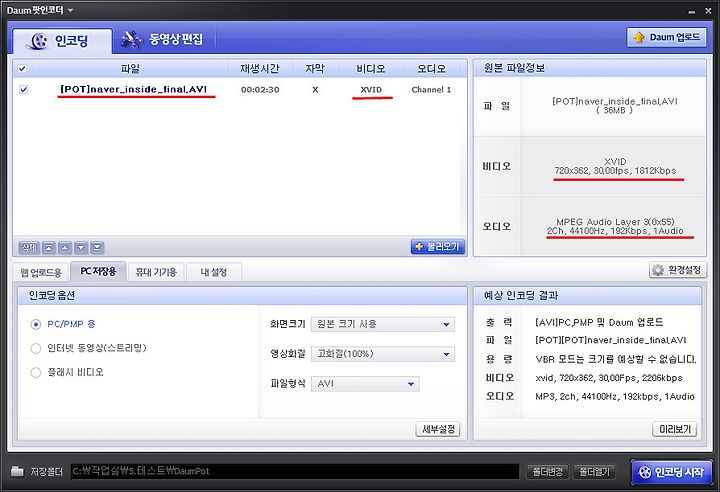Click the 00:02:30 duration cell

[260, 90]
